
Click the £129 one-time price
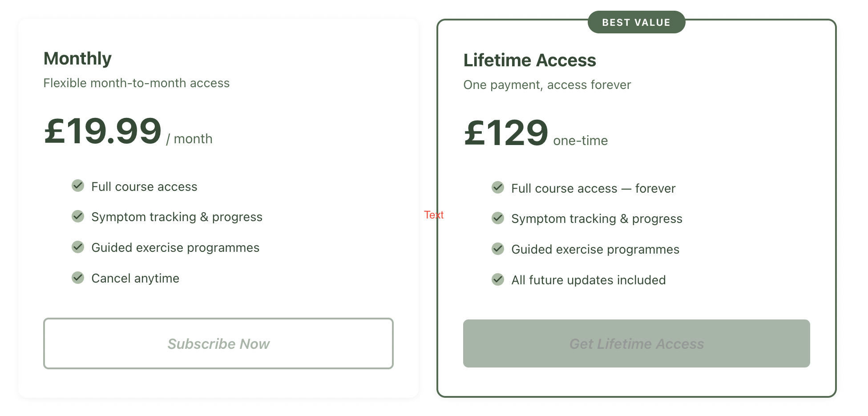click(x=506, y=133)
